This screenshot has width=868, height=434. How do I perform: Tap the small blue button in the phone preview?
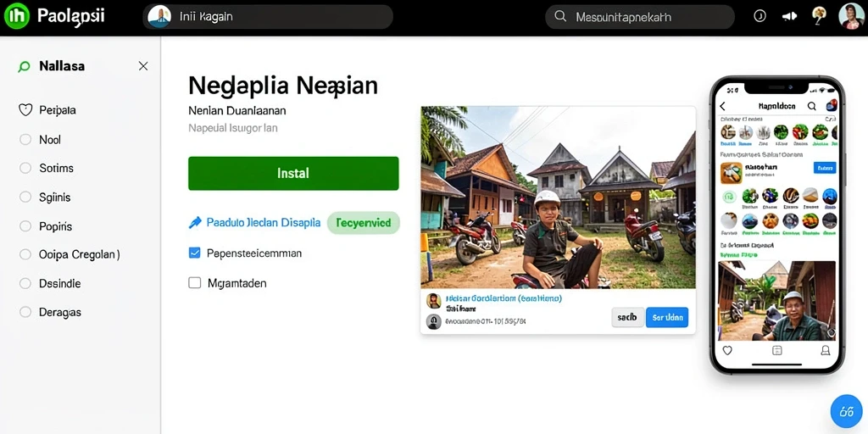(825, 168)
